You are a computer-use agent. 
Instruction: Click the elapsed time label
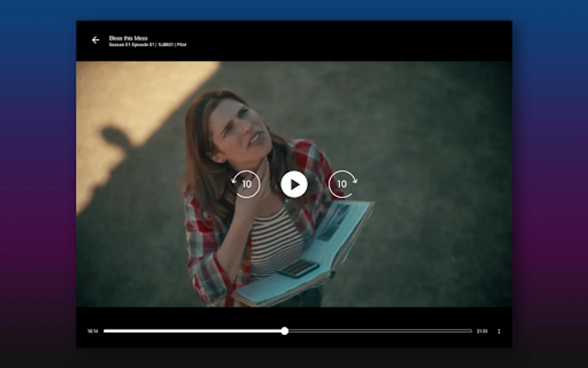click(93, 331)
